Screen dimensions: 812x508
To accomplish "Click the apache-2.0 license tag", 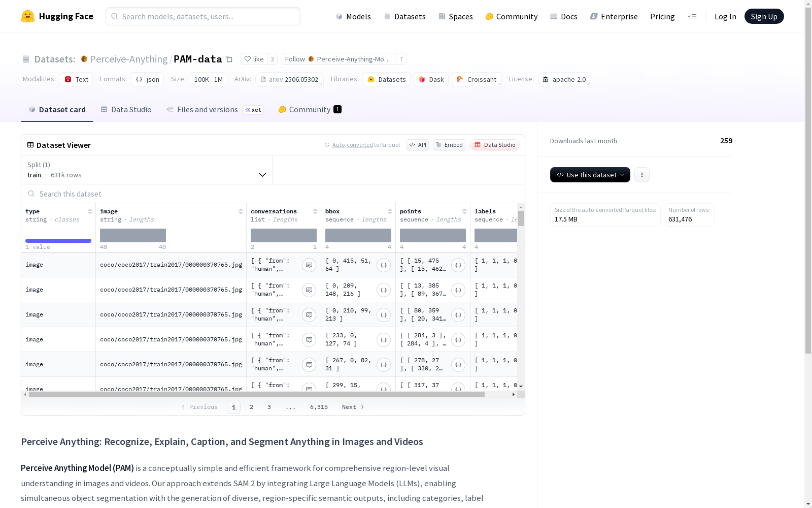I will (x=564, y=79).
